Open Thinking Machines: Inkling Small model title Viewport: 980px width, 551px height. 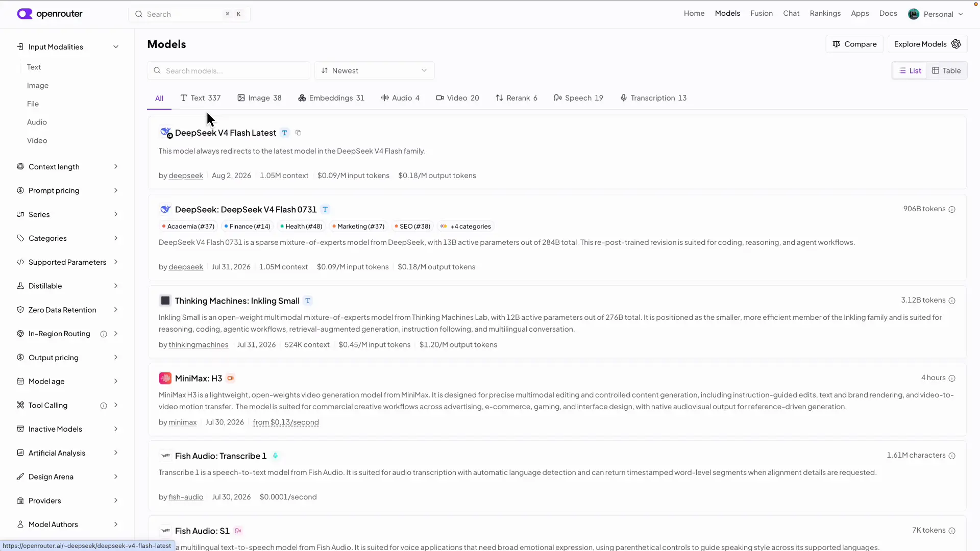click(237, 301)
